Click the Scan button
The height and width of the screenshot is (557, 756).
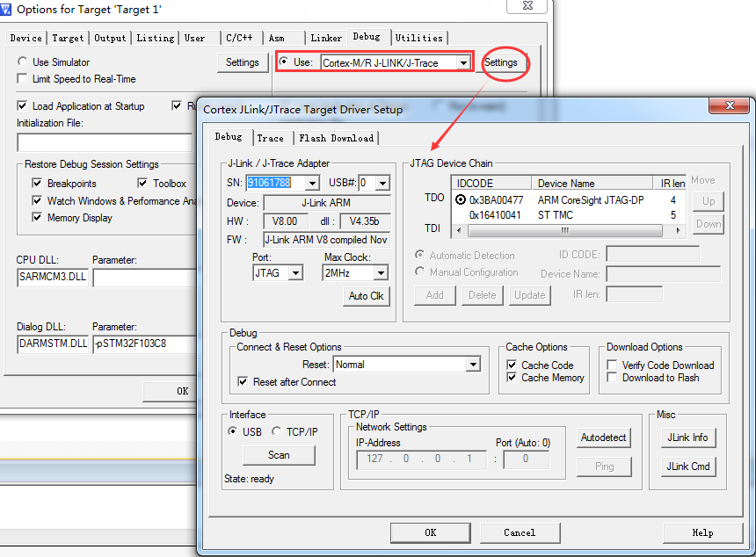pyautogui.click(x=280, y=455)
